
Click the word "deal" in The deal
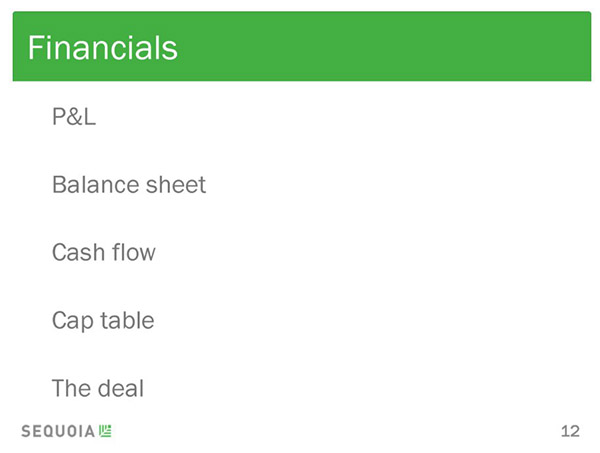(121, 388)
